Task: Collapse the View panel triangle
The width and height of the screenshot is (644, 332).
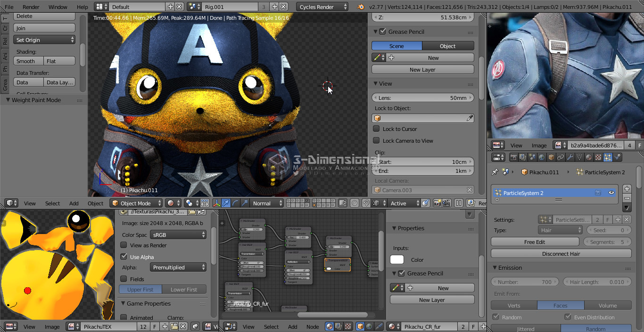Action: tap(375, 83)
